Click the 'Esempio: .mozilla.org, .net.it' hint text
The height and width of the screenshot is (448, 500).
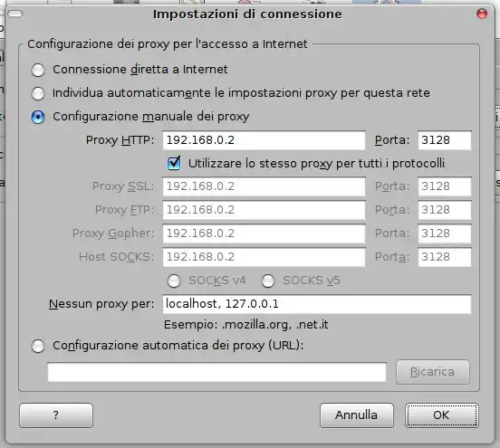(x=245, y=325)
